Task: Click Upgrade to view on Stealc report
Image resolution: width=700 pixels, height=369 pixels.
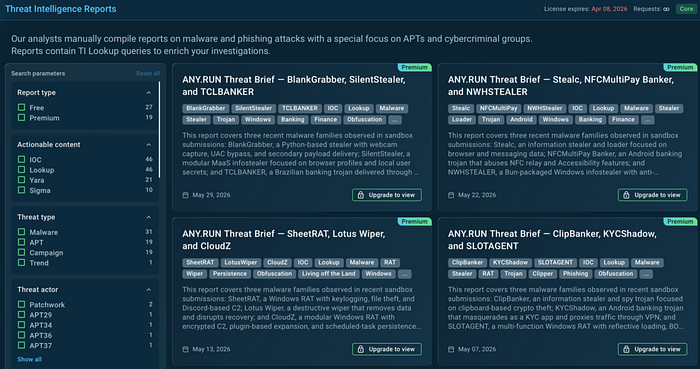Action: pos(652,195)
